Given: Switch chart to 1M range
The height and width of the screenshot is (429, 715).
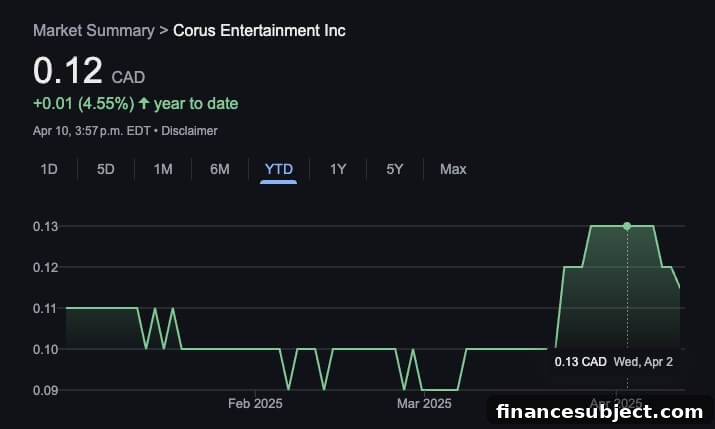Looking at the screenshot, I should point(163,170).
